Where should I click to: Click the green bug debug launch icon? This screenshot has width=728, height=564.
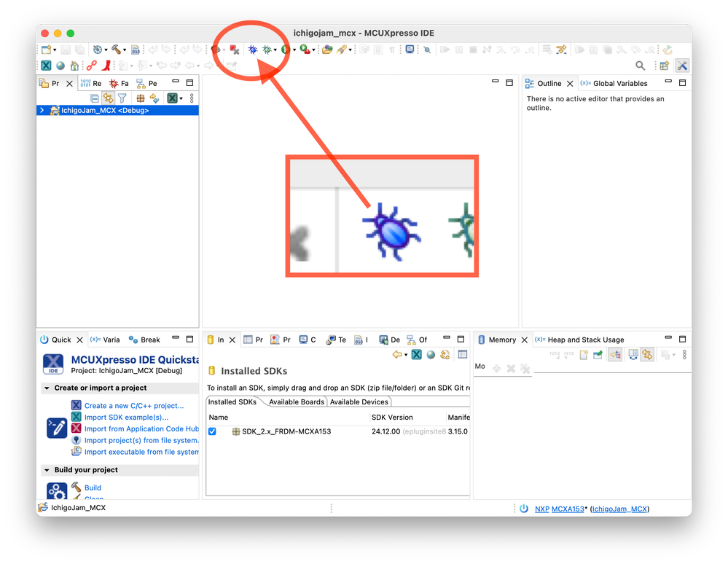point(267,50)
